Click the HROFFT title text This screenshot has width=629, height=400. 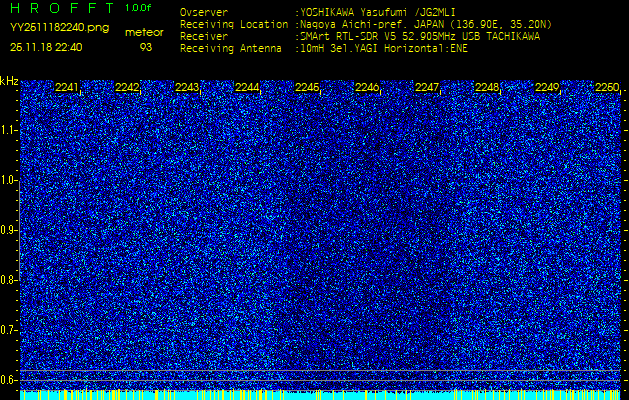63,8
